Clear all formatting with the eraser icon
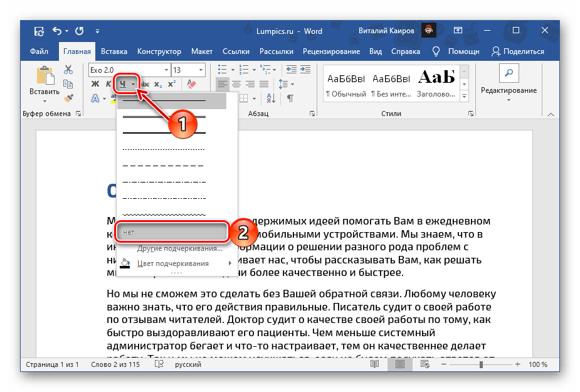580x392 pixels. 191,84
